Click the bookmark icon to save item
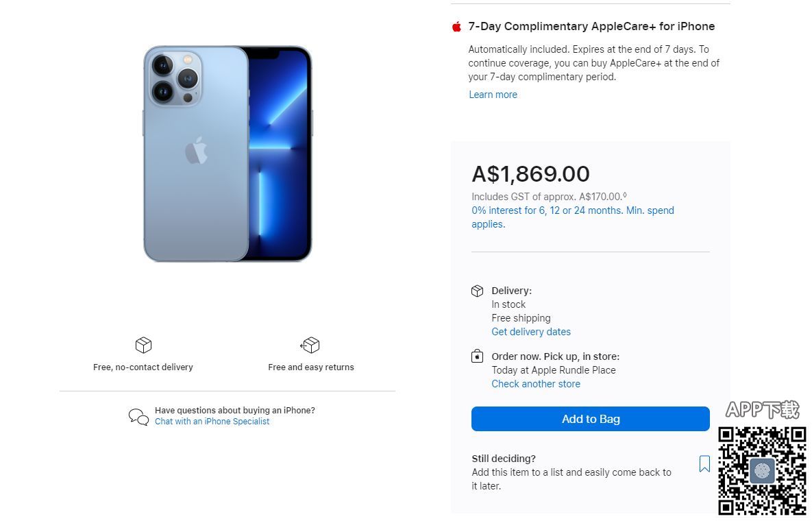The width and height of the screenshot is (812, 521). [x=704, y=464]
